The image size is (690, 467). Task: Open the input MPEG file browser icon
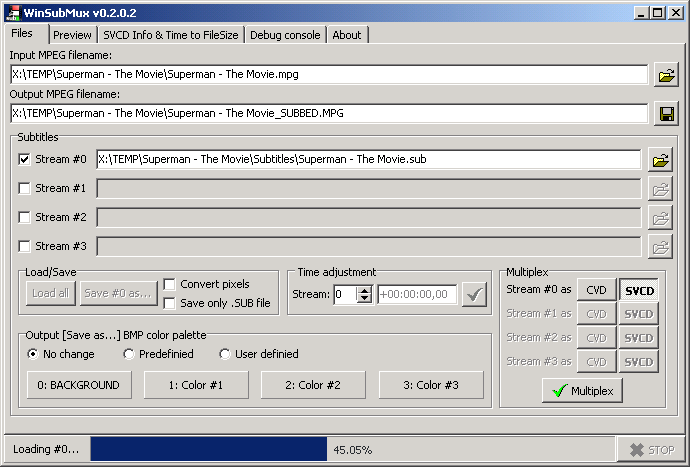coord(666,74)
